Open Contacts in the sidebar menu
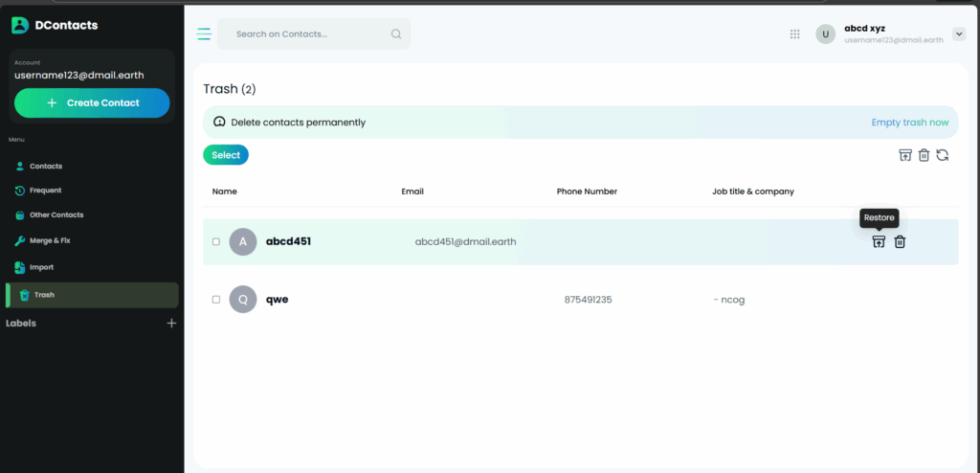980x473 pixels. point(45,166)
